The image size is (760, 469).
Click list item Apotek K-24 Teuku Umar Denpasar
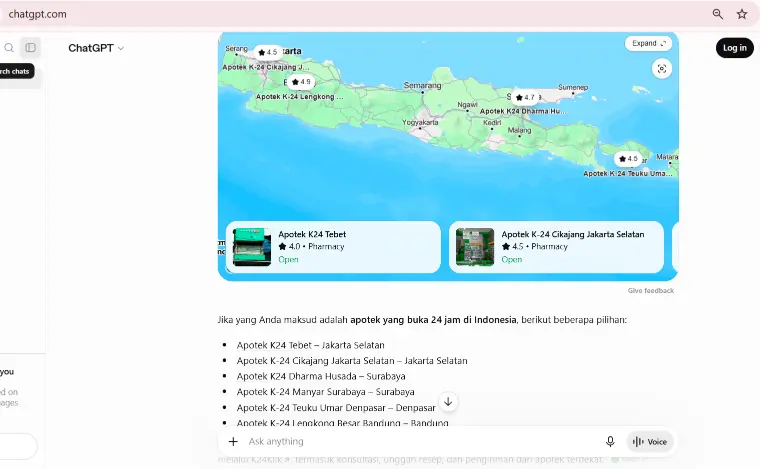336,407
